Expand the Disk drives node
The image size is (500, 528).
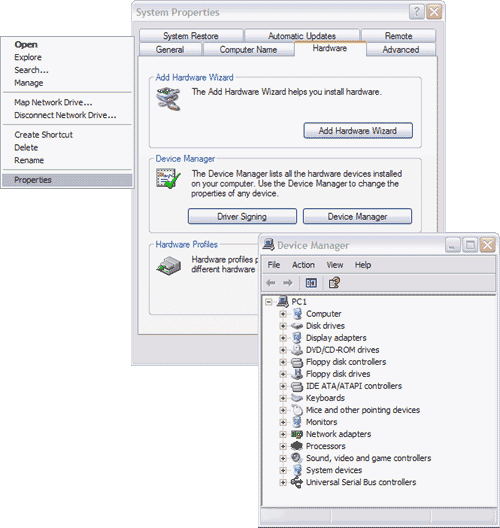pos(283,326)
